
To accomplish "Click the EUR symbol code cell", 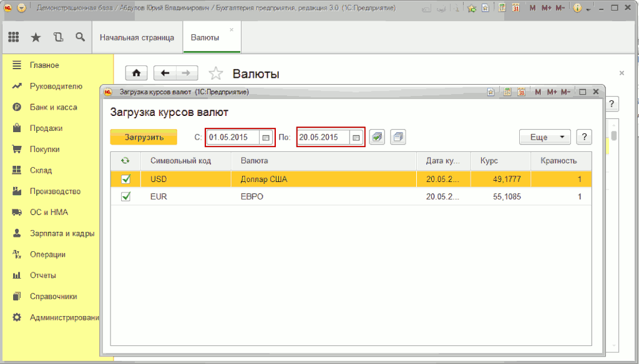I will (x=186, y=197).
